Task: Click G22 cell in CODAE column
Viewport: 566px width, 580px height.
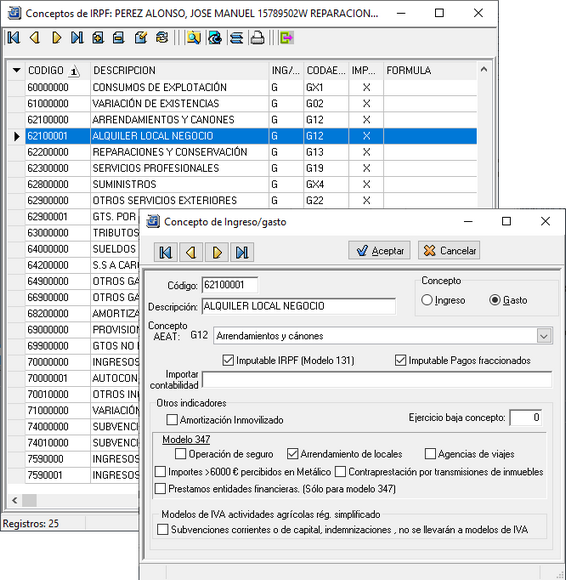Action: pyautogui.click(x=326, y=200)
